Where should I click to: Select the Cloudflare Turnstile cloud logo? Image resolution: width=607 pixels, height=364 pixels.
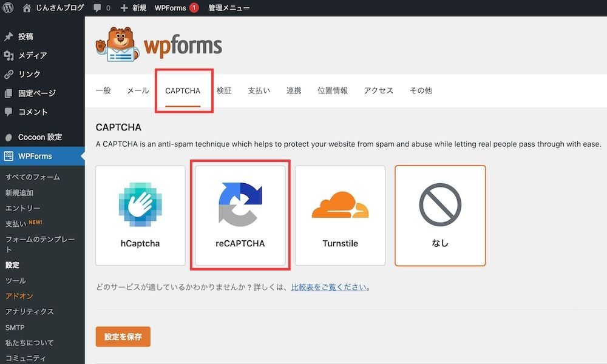(341, 204)
